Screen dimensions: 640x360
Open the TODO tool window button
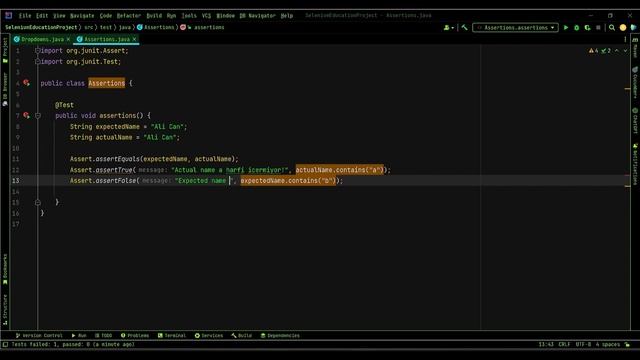click(x=103, y=336)
